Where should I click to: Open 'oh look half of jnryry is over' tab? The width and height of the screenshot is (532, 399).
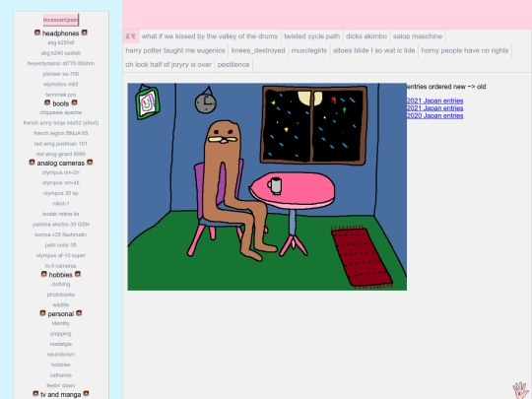pyautogui.click(x=168, y=65)
